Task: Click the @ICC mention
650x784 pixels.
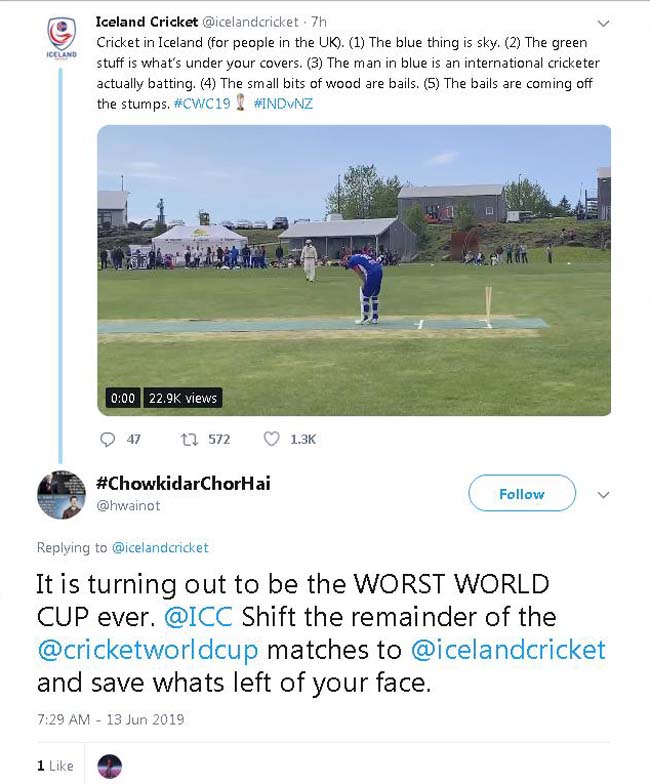Action: click(206, 616)
